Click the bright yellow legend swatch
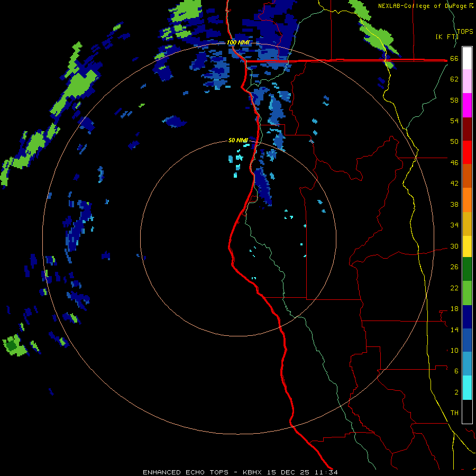 (467, 246)
